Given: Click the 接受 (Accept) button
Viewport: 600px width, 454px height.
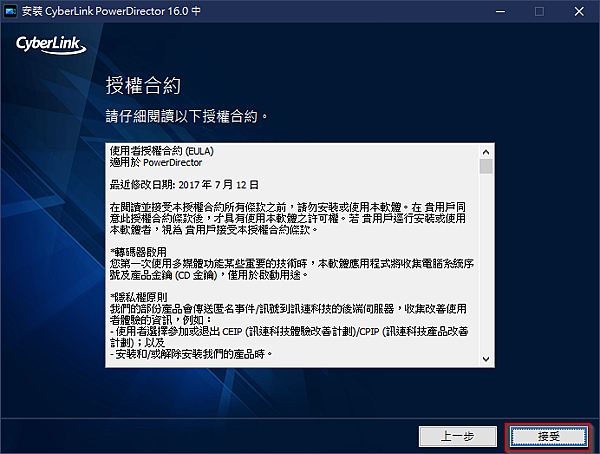Looking at the screenshot, I should click(548, 436).
